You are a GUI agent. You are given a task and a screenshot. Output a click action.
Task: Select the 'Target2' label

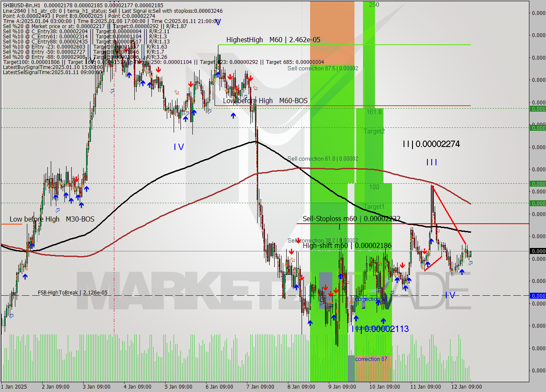(374, 131)
